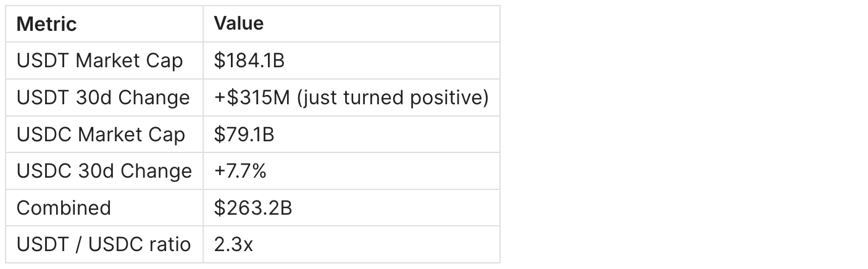Click the $263.2B combined value
Viewport: 868px width, 269px height.
[253, 208]
